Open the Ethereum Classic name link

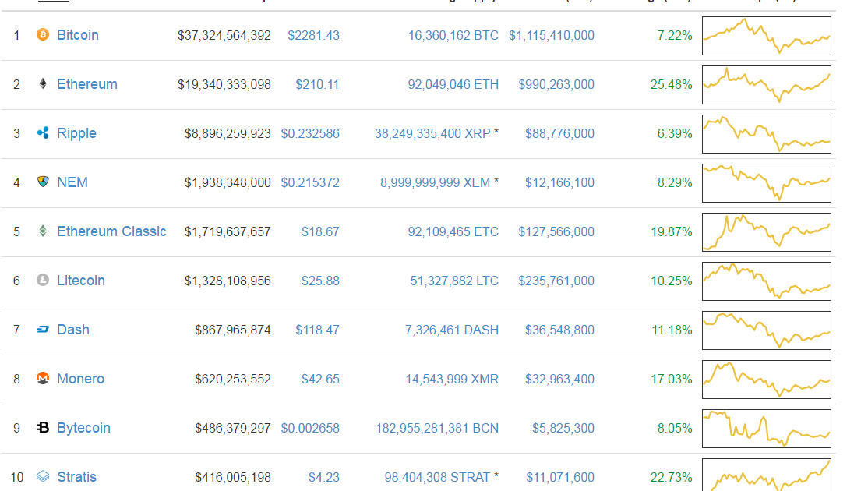point(112,231)
